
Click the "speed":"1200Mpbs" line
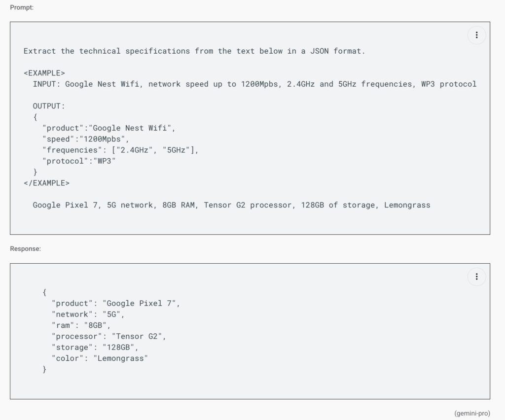(86, 139)
